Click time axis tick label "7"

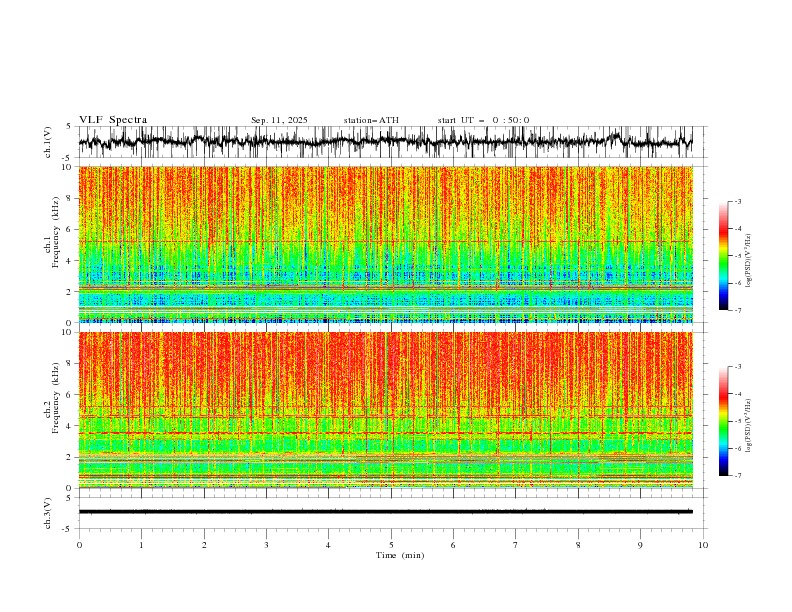pyautogui.click(x=516, y=545)
